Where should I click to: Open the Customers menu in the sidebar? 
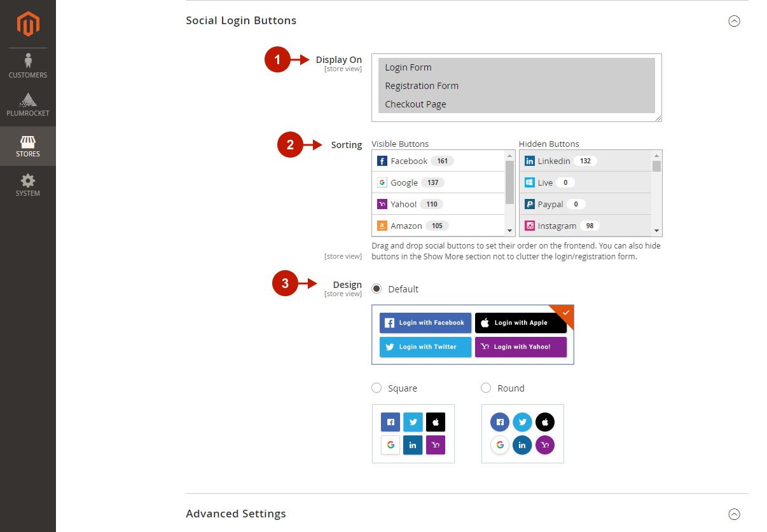pyautogui.click(x=28, y=66)
